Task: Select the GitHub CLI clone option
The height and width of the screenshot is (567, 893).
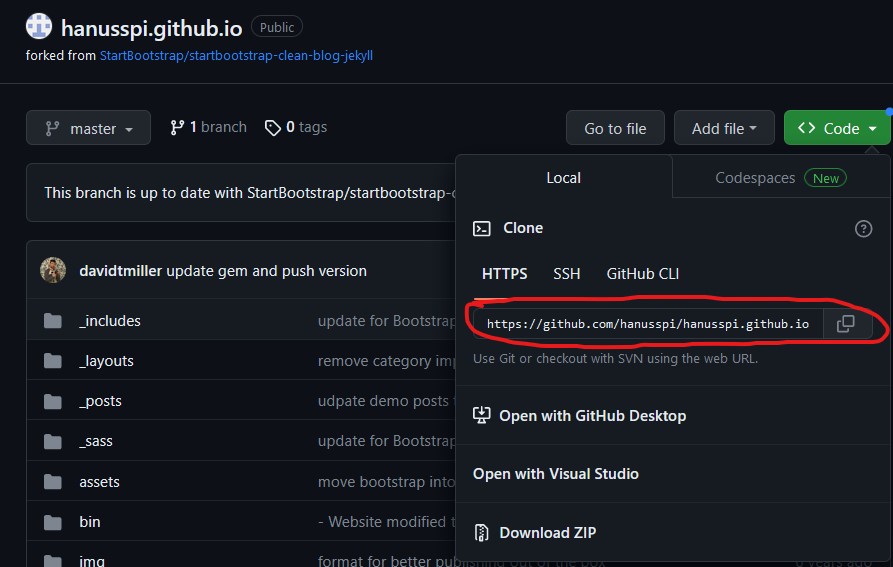Action: (x=642, y=274)
